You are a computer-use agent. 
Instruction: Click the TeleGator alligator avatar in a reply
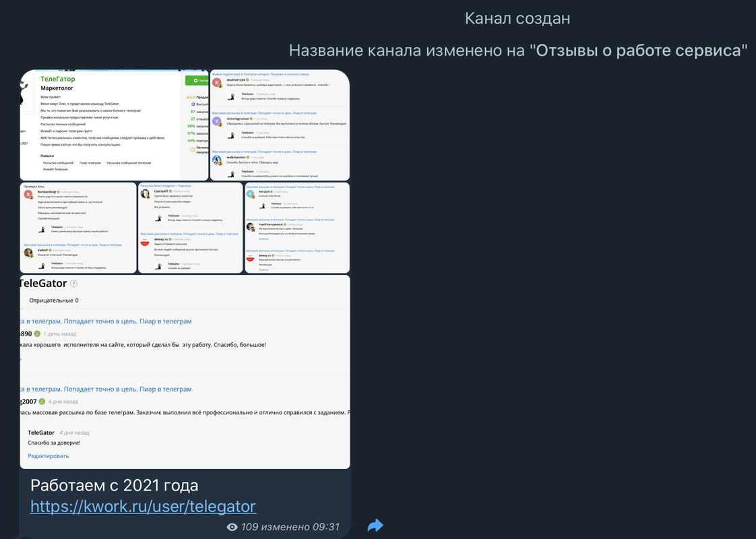pyautogui.click(x=231, y=96)
